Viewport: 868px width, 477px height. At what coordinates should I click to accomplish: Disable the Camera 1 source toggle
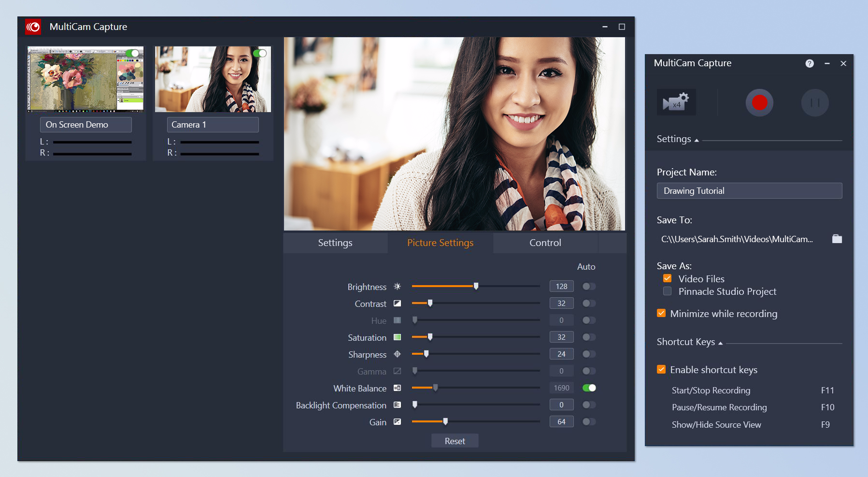tap(259, 53)
